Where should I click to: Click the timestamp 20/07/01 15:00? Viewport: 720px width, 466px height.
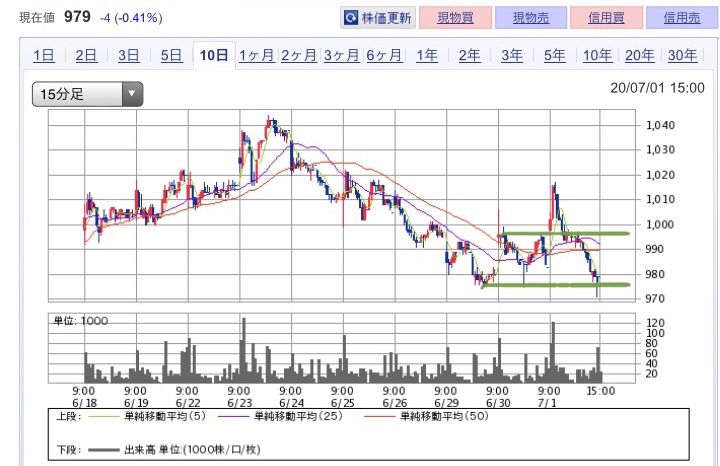pos(657,88)
